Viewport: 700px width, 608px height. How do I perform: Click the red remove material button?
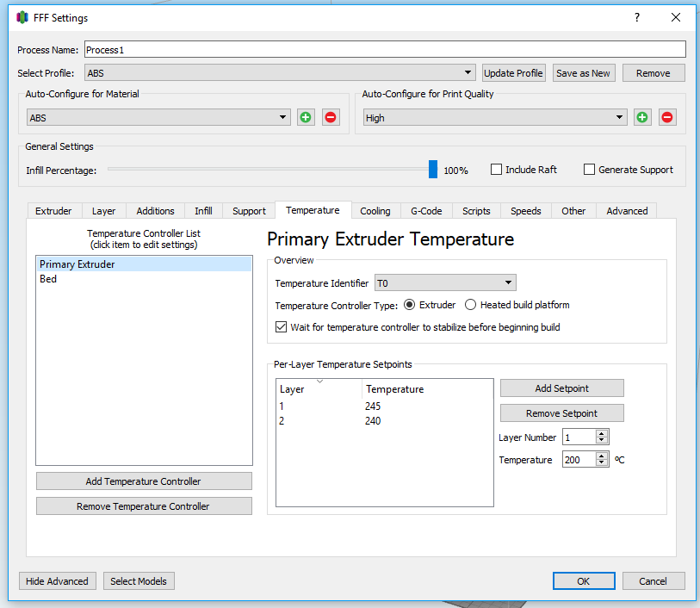[x=331, y=117]
